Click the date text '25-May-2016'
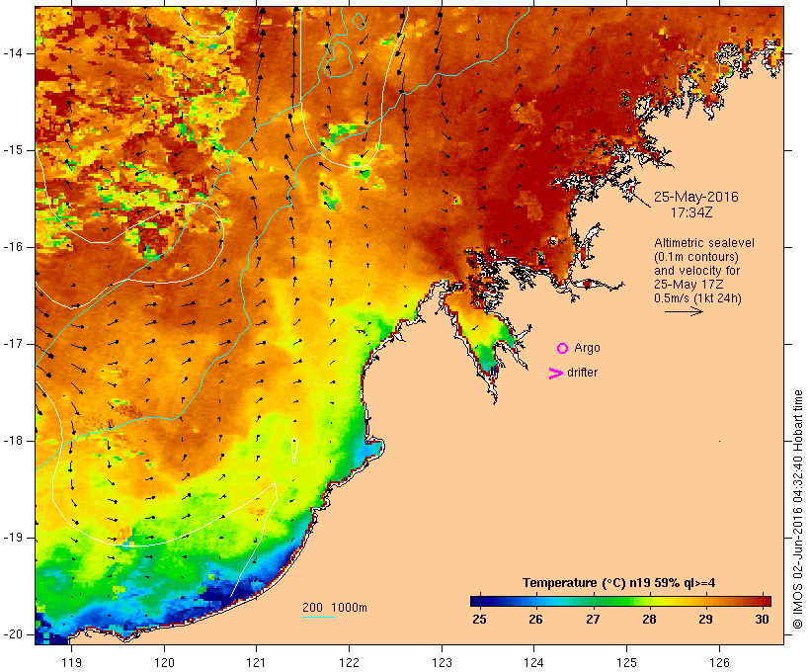Viewport: 810px width, 672px height. click(x=695, y=197)
